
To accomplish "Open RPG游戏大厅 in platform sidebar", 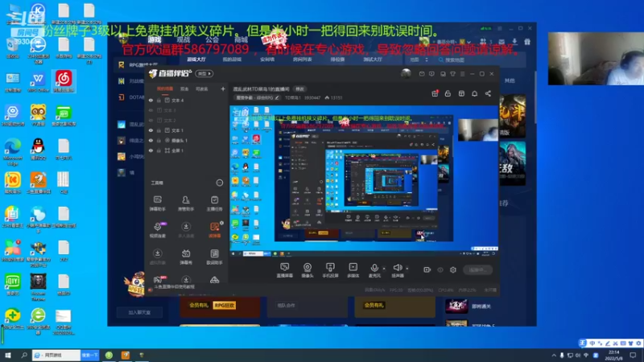I will click(139, 65).
